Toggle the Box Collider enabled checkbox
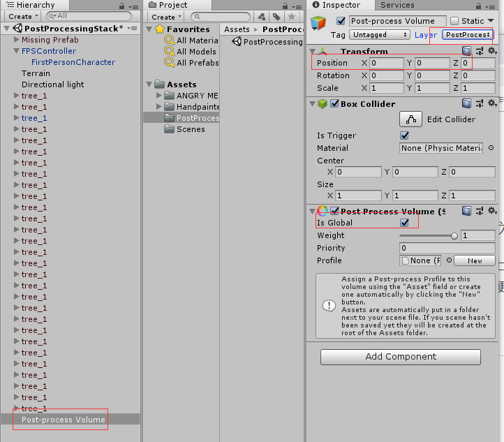 [334, 103]
